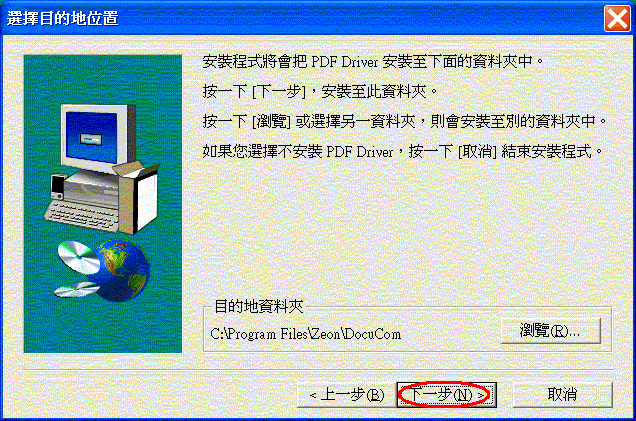Click the 下一步(N) button to continue
This screenshot has height=421, width=636.
point(447,394)
